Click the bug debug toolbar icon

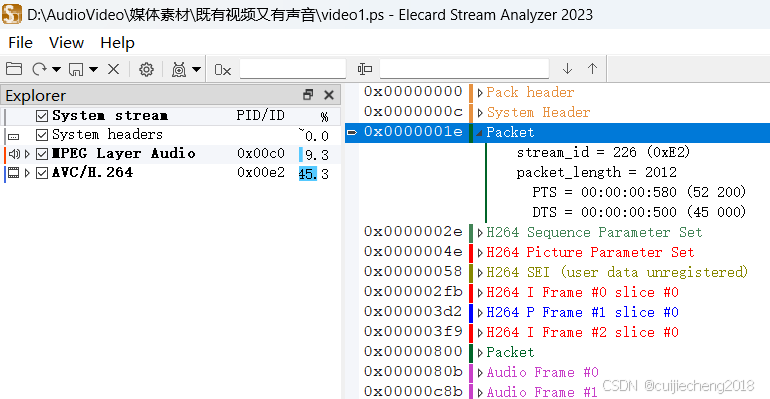pyautogui.click(x=179, y=70)
